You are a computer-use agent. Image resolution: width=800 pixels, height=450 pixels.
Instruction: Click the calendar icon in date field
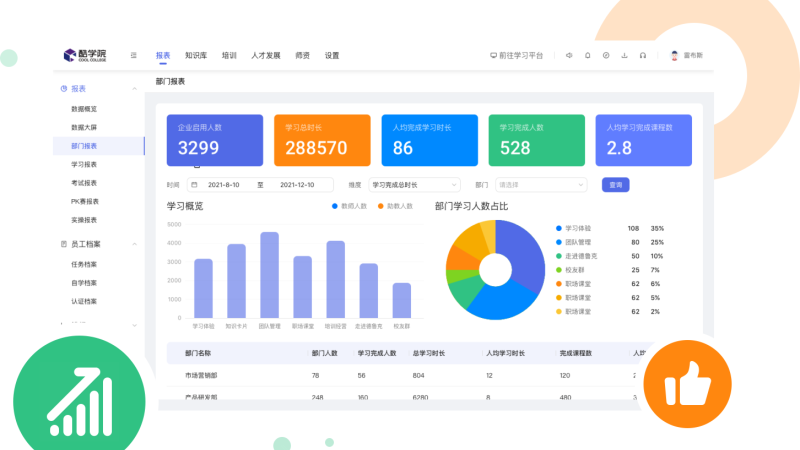coord(194,185)
